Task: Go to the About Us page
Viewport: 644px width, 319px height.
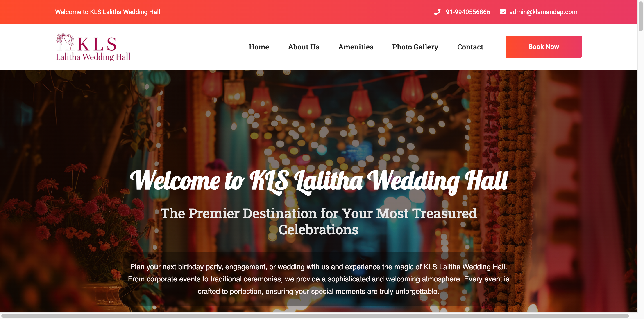Action: coord(303,47)
